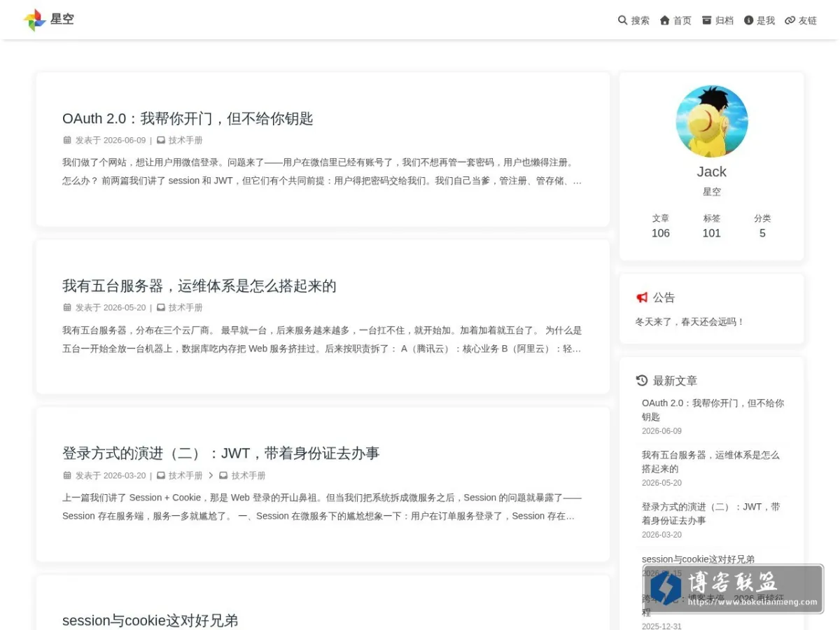Open the 是我 about page
The image size is (840, 630).
tap(766, 20)
